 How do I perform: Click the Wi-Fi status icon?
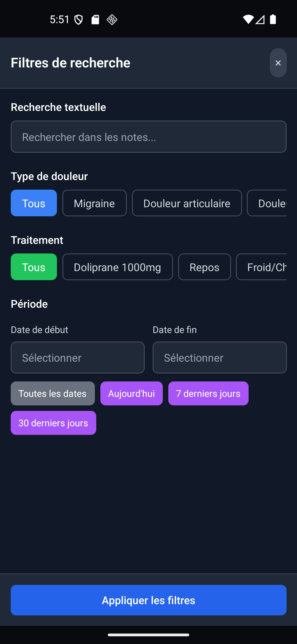[x=247, y=19]
